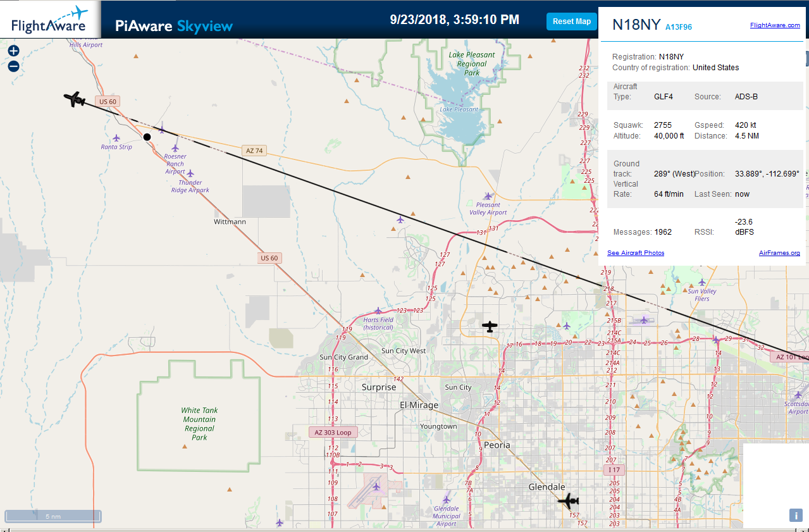Click the Sun City West label
Screen dimensions: 809x532
point(404,351)
